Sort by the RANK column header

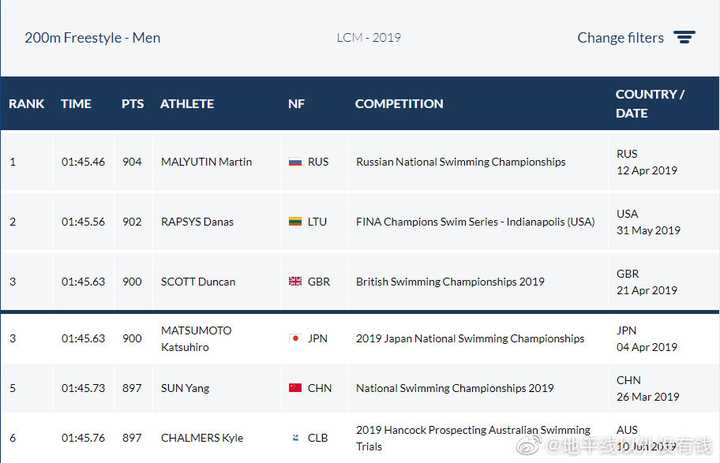click(26, 104)
